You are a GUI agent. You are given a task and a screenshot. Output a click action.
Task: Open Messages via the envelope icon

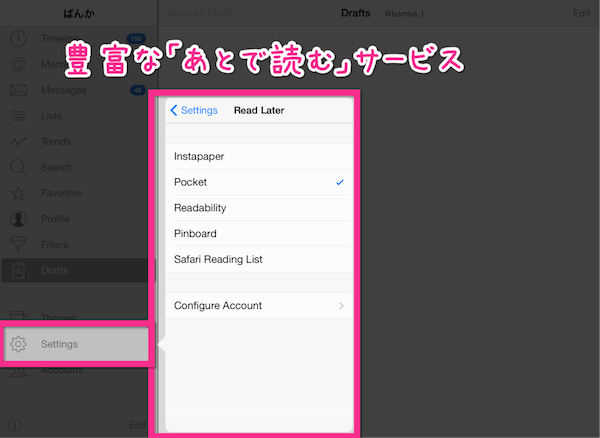click(x=18, y=90)
